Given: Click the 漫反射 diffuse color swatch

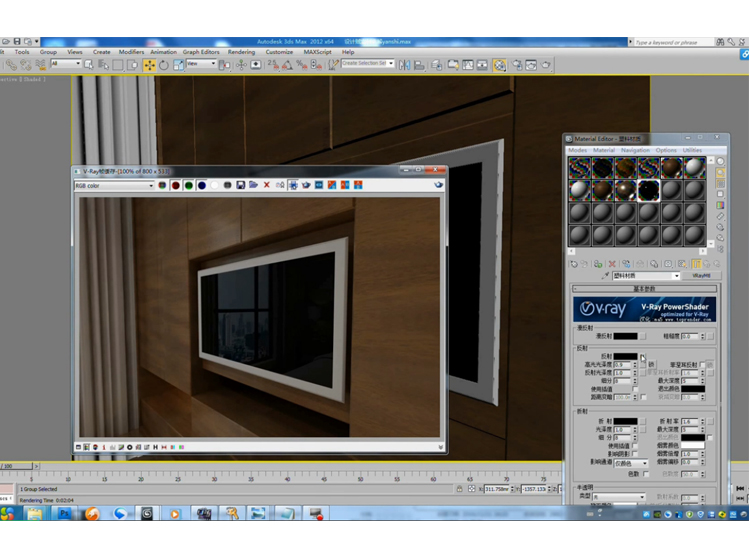Looking at the screenshot, I should pos(626,336).
